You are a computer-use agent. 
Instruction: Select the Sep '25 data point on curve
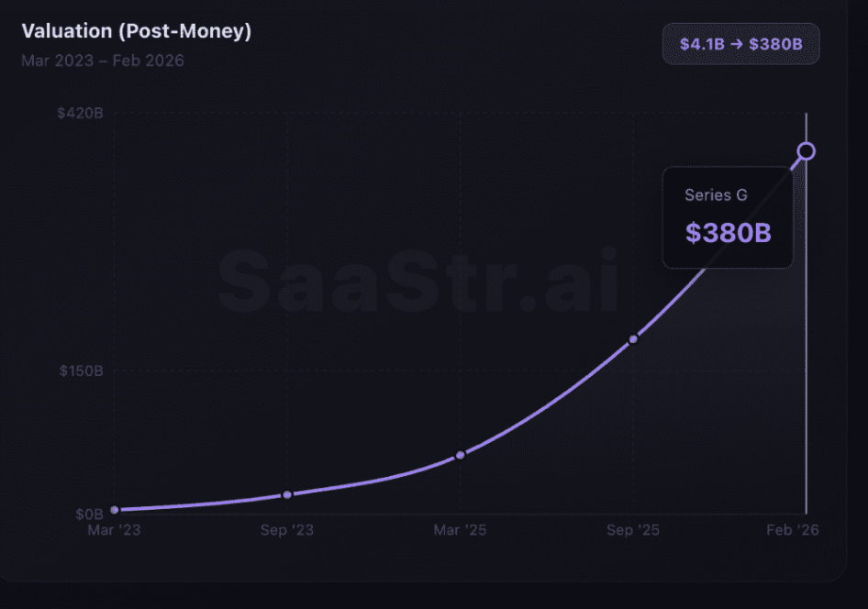[x=633, y=339]
